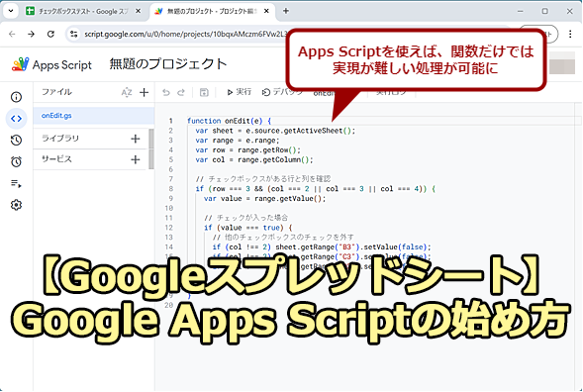
Task: Click line number 20 in gutter
Action: (168, 305)
